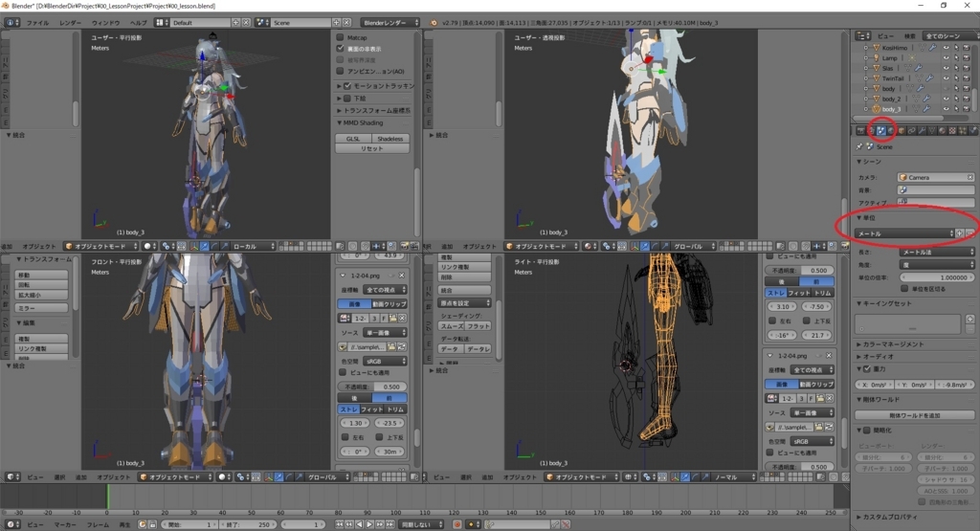The image size is (980, 531).
Task: Click the modifier wrench icon on body_3 row
Action: [926, 109]
